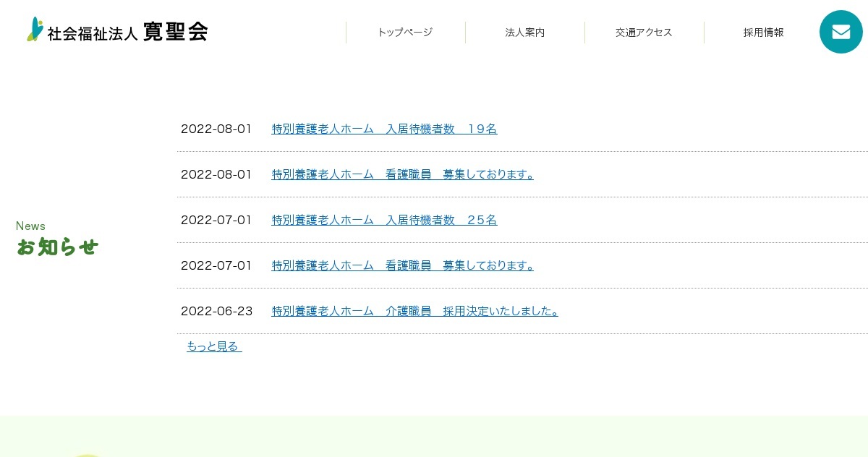Click the お知らせ heading text
This screenshot has height=457, width=868.
57,247
